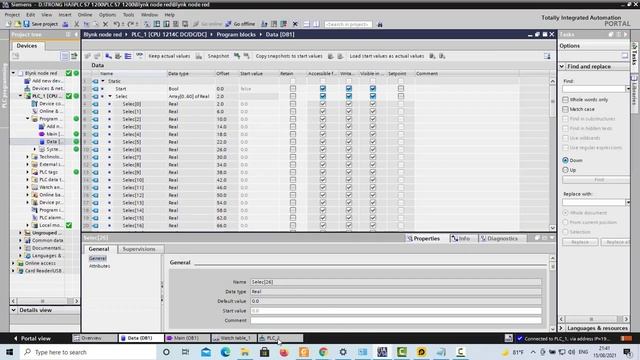The image size is (640, 360).
Task: Open Microsoft Edge from the taskbar
Action: 225,352
